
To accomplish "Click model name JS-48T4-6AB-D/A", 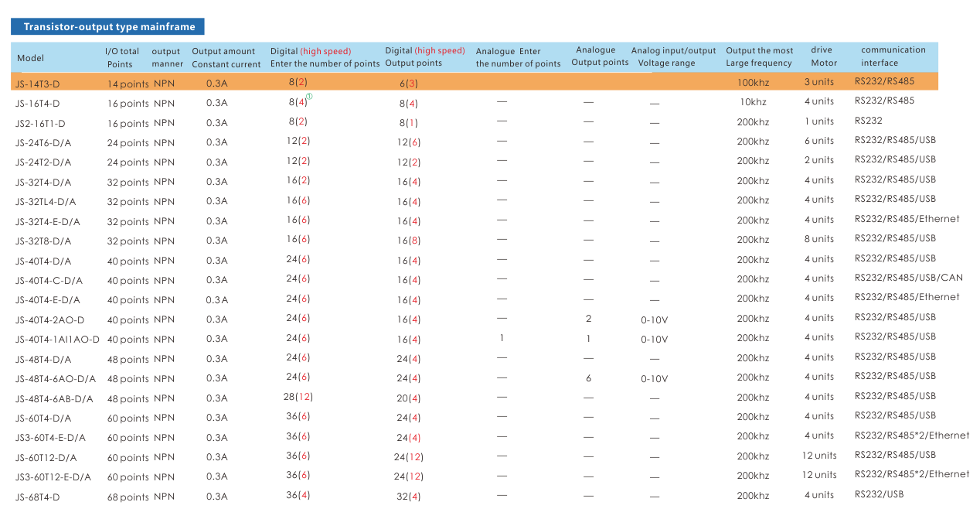I will [54, 399].
